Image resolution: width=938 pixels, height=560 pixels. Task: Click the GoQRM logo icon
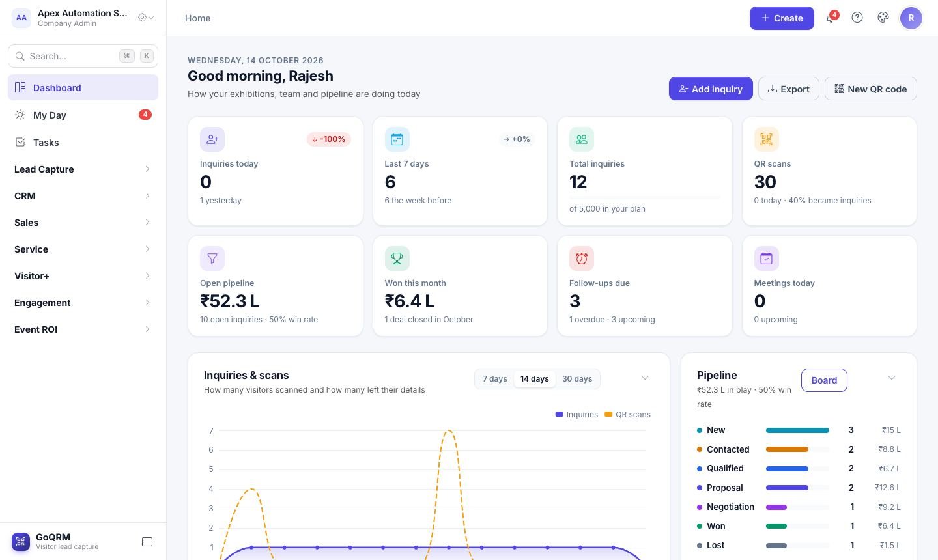pyautogui.click(x=21, y=542)
